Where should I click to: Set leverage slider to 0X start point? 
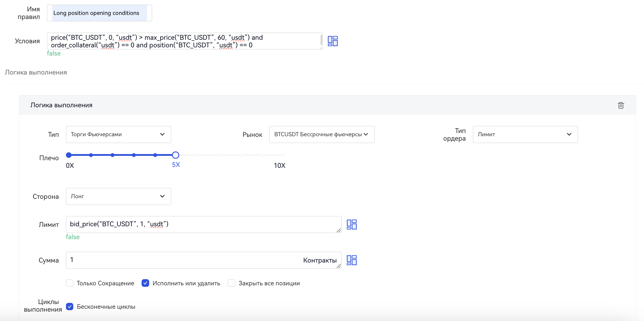coord(69,155)
